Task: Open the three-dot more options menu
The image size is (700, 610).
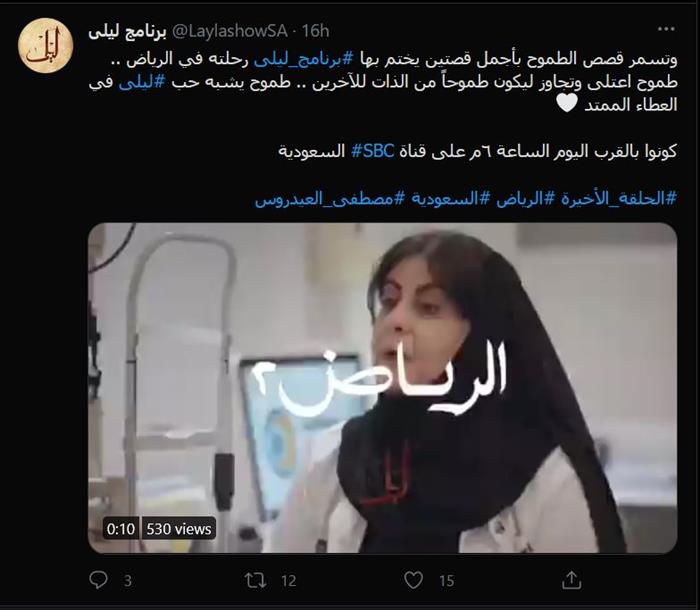Action: [666, 29]
